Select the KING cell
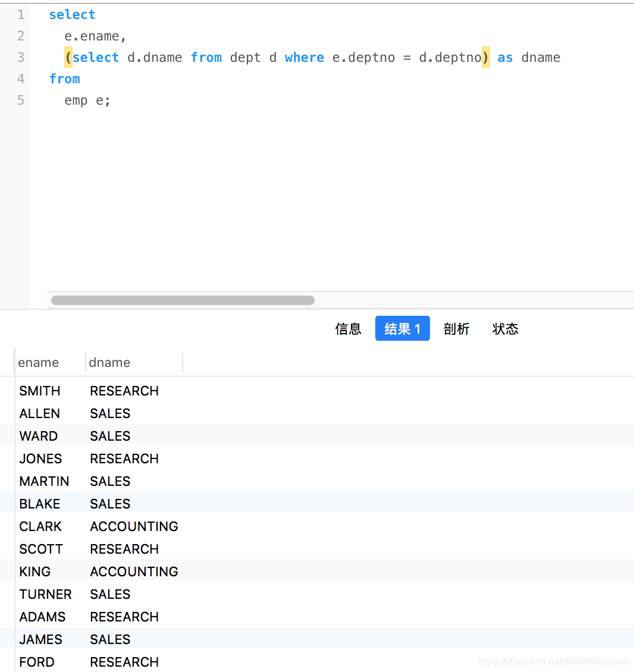Viewport: 634px width, 672px height. coord(35,571)
